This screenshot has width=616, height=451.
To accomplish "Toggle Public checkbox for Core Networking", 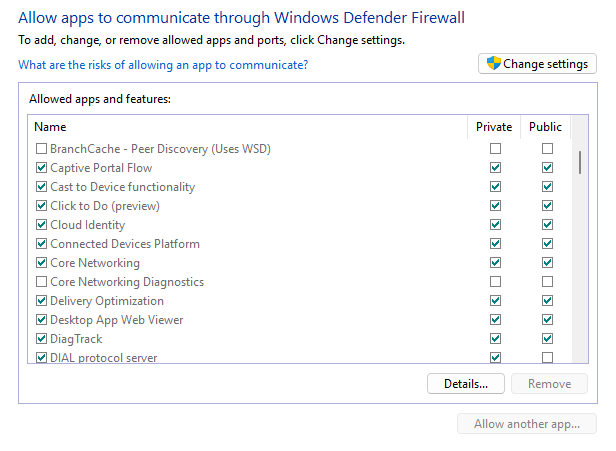I will coord(547,262).
